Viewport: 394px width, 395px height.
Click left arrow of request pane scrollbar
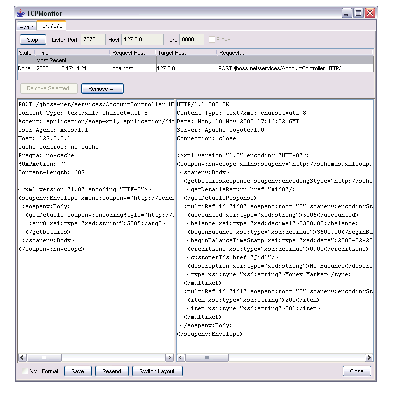tap(22, 358)
